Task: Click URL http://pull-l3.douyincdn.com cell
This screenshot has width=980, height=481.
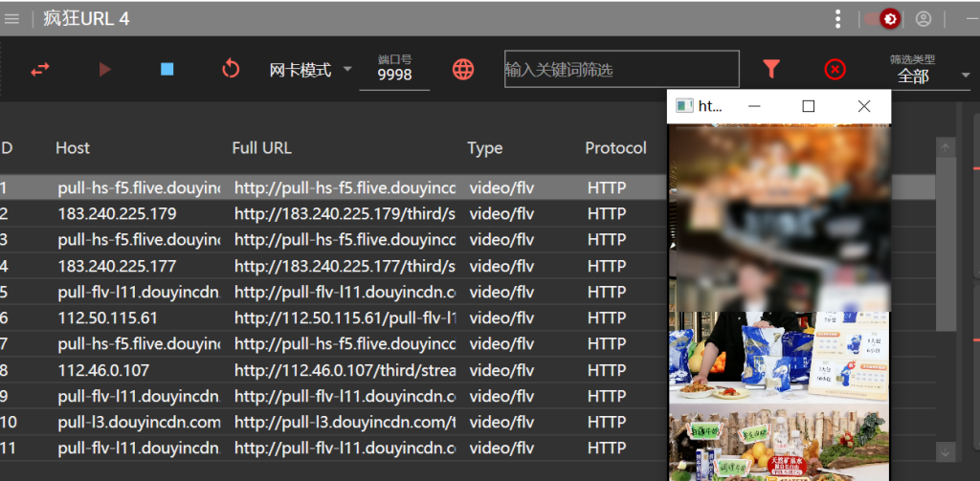Action: click(x=345, y=423)
